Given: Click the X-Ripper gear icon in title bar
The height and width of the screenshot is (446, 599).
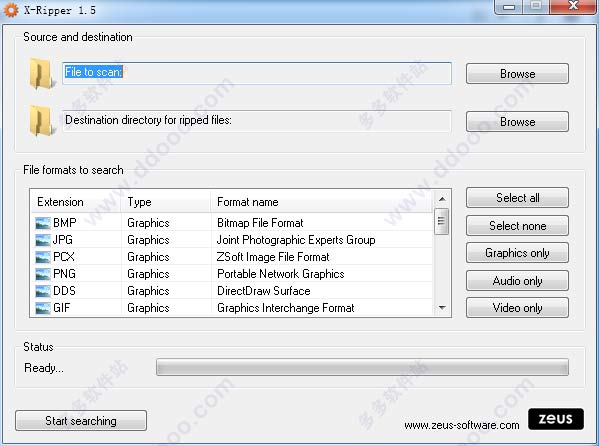Looking at the screenshot, I should click(11, 10).
